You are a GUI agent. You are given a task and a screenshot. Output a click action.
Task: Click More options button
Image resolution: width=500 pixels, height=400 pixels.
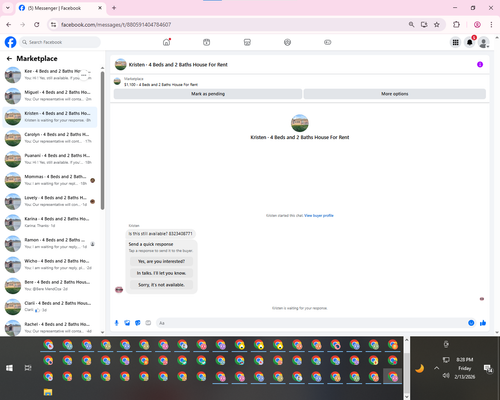(395, 94)
